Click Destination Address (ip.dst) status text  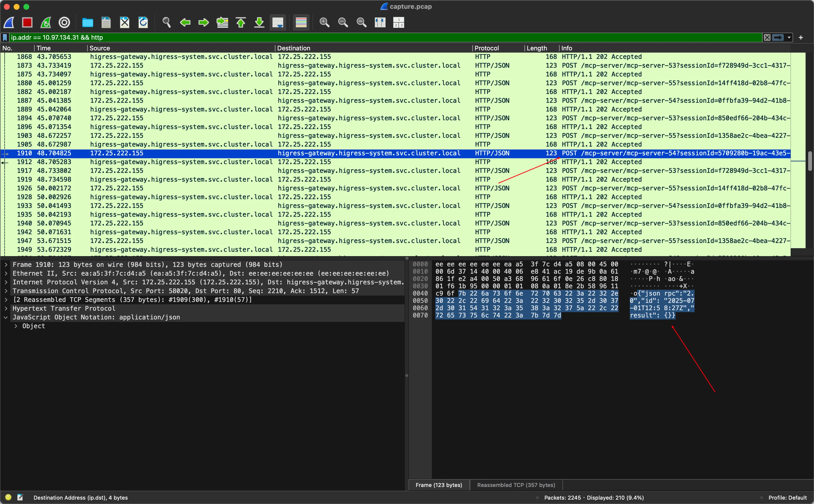[80, 498]
